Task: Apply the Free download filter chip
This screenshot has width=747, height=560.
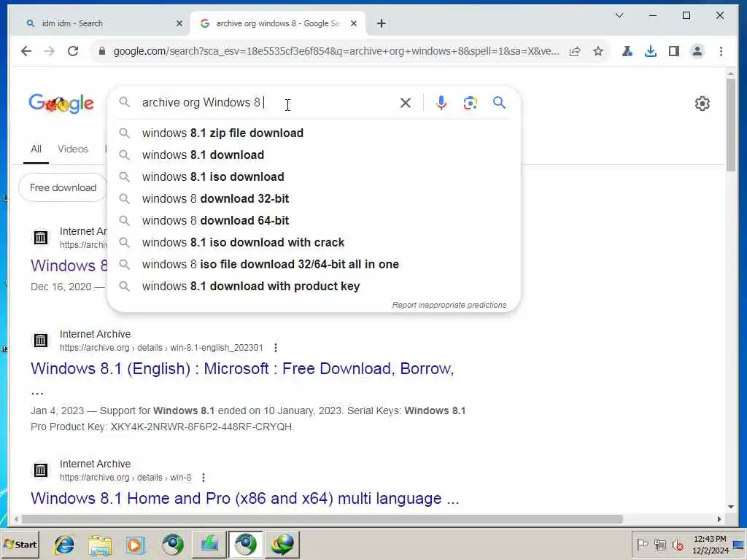Action: [x=63, y=187]
